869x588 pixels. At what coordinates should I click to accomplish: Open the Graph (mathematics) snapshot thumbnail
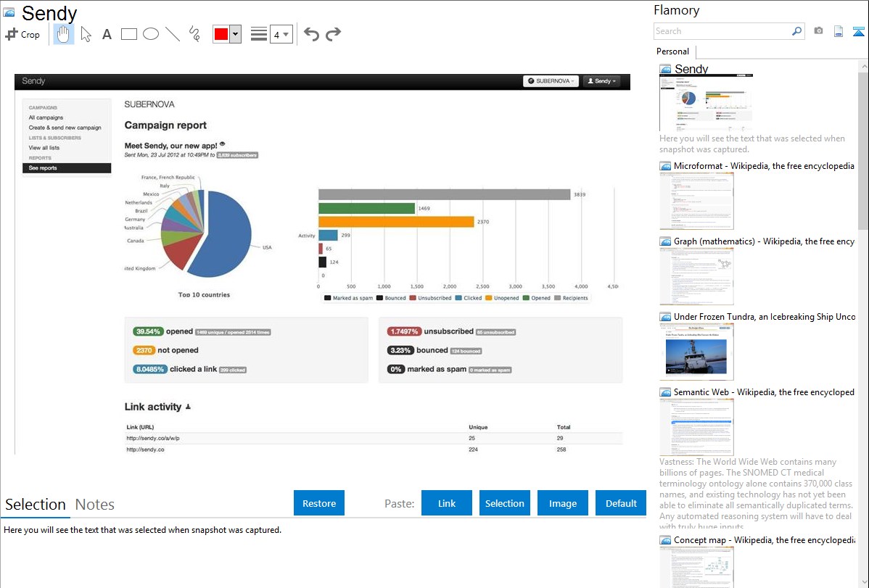click(x=696, y=276)
